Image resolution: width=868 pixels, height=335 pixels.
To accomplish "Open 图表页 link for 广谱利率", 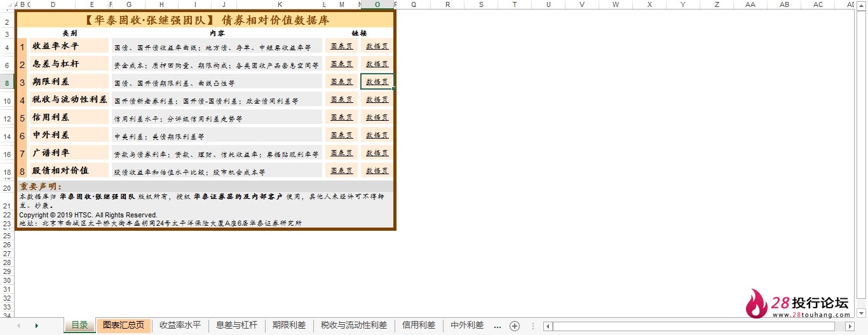I will [342, 153].
